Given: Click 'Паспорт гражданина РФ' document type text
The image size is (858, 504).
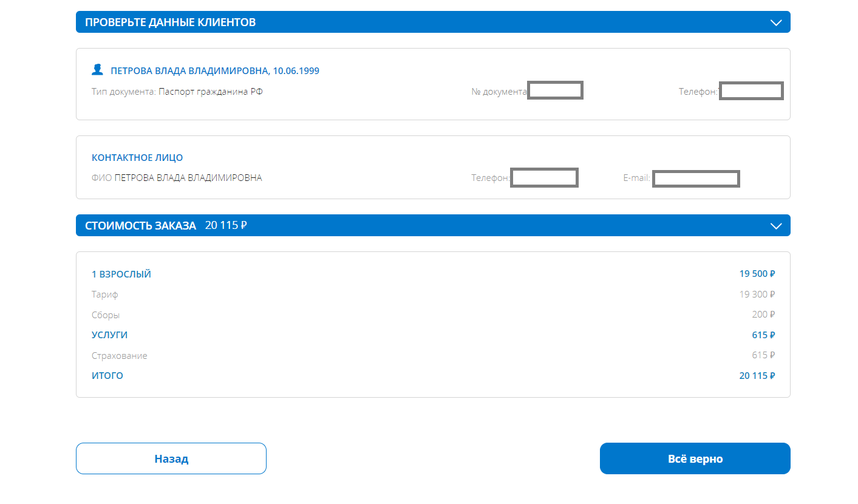Looking at the screenshot, I should coord(211,92).
